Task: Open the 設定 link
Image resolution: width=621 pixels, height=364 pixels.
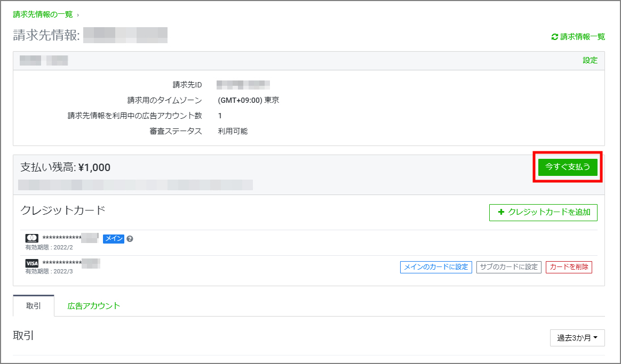Action: tap(590, 60)
